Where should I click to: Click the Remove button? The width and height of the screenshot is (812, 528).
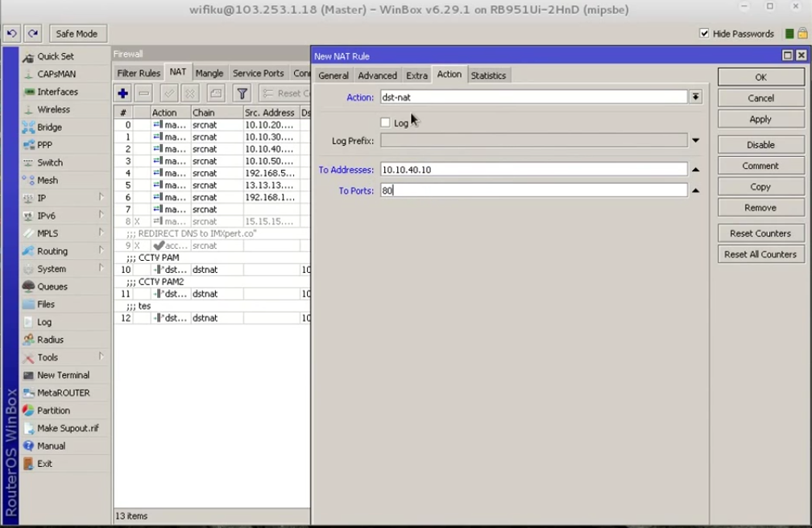point(760,208)
